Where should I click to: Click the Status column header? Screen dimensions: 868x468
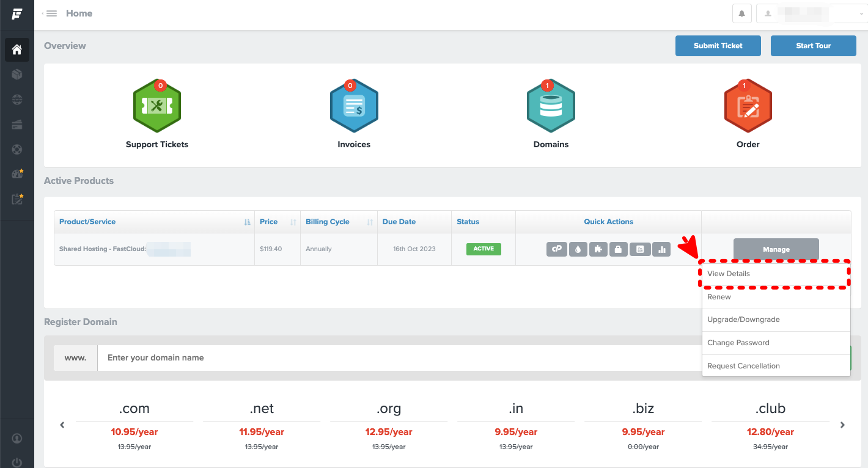[484, 222]
